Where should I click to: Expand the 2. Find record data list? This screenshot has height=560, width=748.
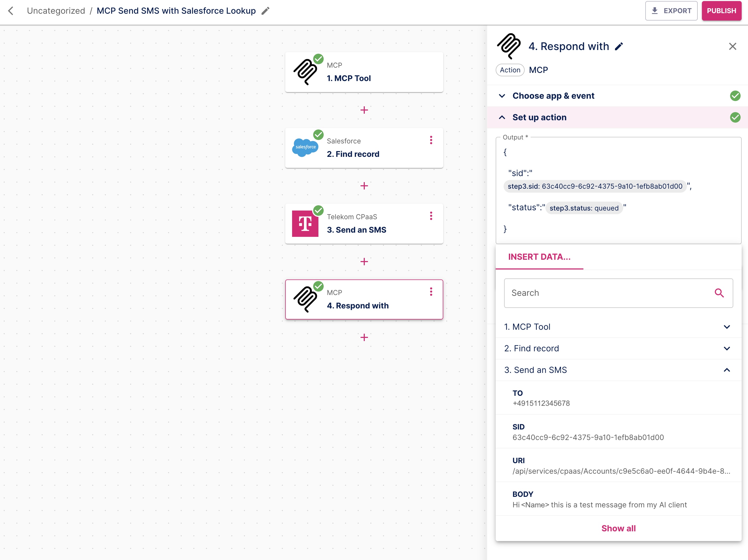[726, 348]
